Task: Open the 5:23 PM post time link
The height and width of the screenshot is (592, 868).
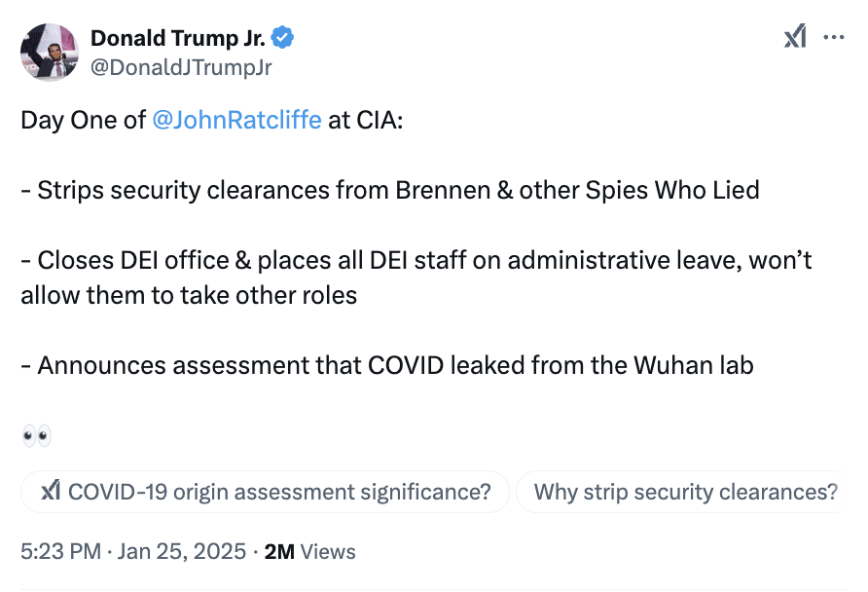Action: coord(60,551)
